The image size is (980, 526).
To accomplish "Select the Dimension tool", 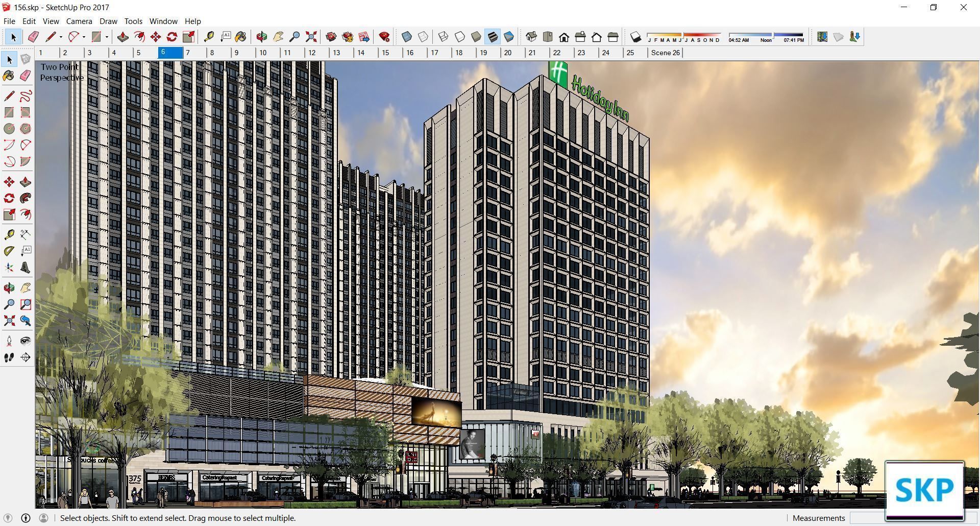I will (x=26, y=234).
